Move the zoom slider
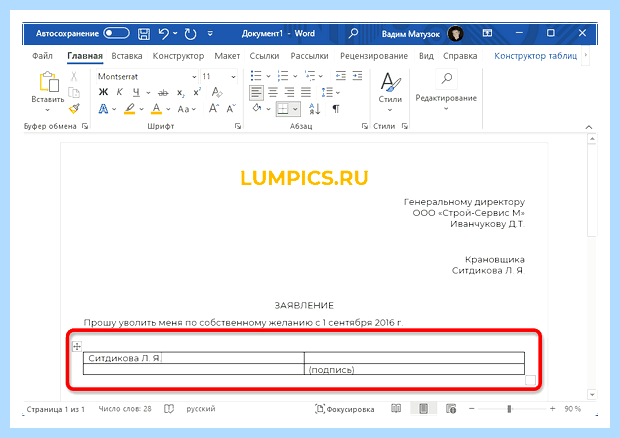This screenshot has height=438, width=620. (x=509, y=409)
